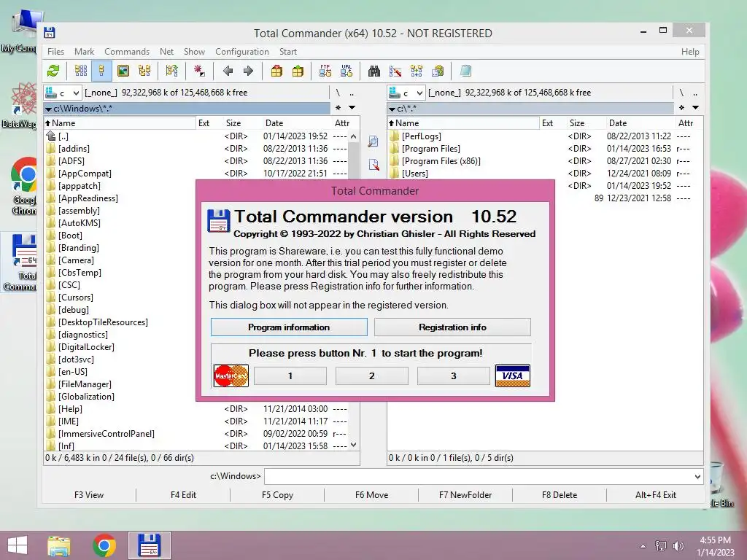Open thumbnail view toolbar icon
The height and width of the screenshot is (560, 747).
click(x=123, y=71)
